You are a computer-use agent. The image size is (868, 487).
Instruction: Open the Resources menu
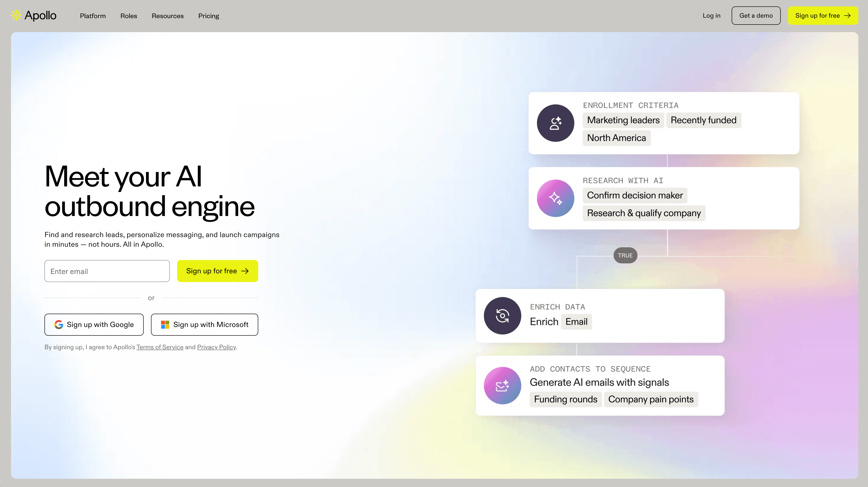coord(168,16)
